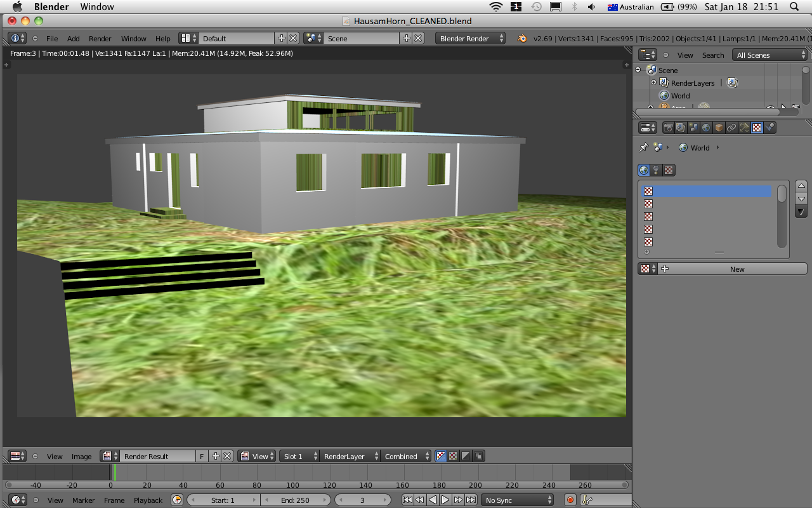Enable Color and Alpha channel display
The height and width of the screenshot is (508, 812).
tap(440, 457)
